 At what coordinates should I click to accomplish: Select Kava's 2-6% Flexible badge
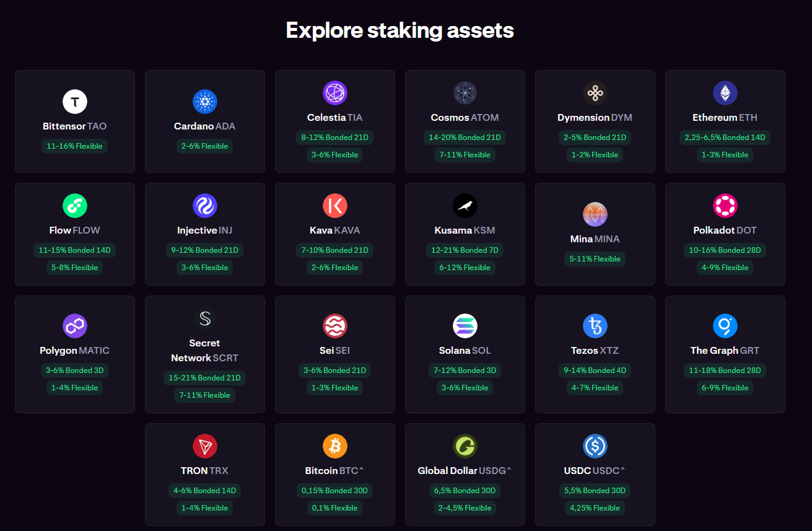335,268
